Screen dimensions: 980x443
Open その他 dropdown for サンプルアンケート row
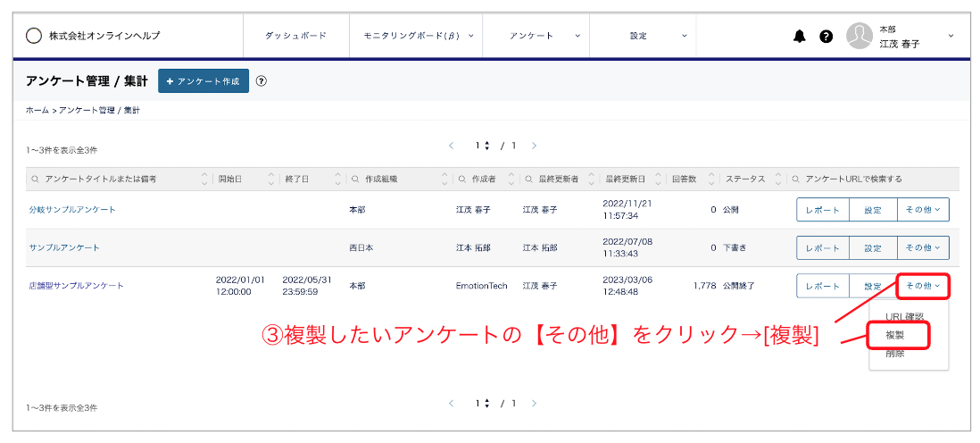923,247
